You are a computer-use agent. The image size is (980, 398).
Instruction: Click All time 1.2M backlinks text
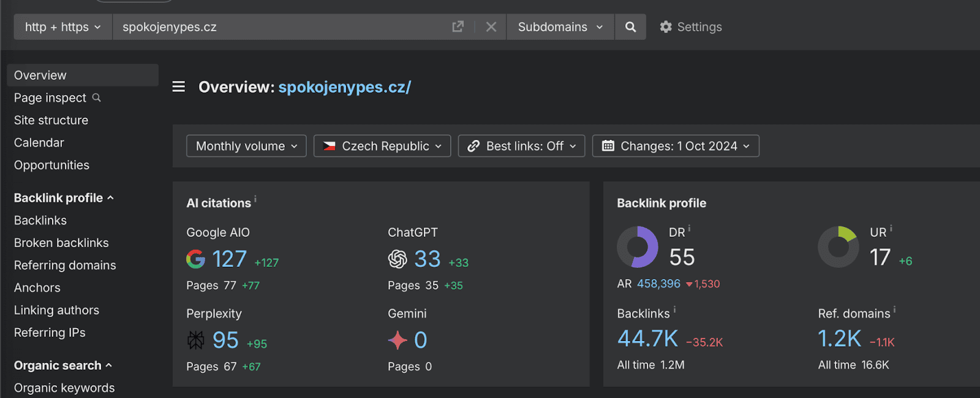click(x=651, y=365)
